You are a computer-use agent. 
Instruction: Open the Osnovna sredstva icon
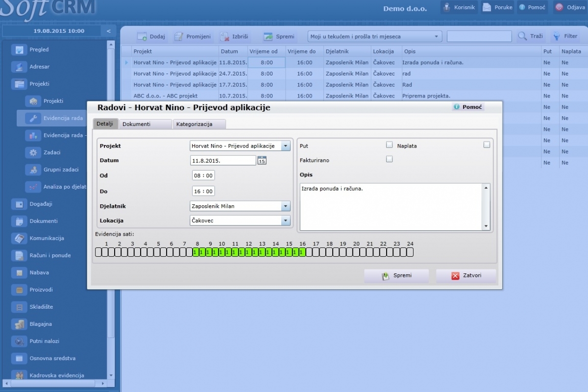tap(20, 358)
